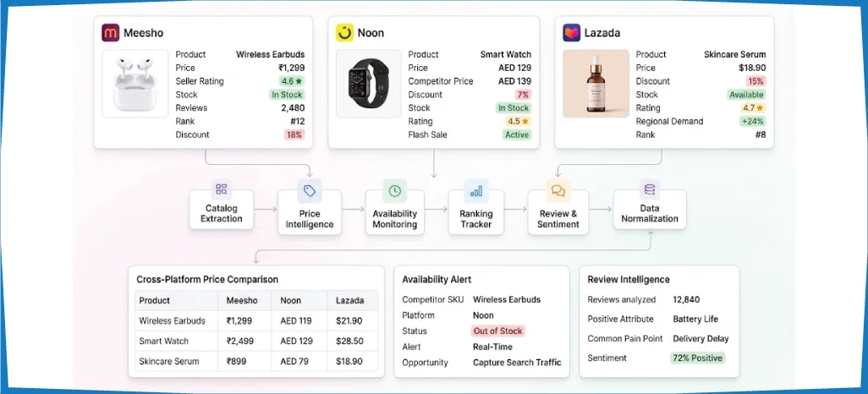Click the $18.90 price in Lazada card

752,68
